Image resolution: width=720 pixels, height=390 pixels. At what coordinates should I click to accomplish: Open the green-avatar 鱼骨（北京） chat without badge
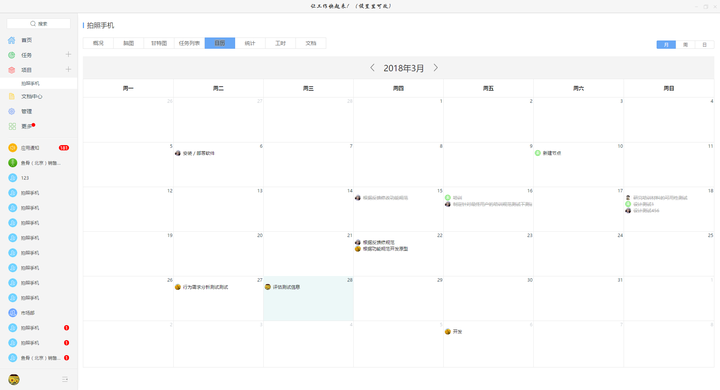click(12, 163)
